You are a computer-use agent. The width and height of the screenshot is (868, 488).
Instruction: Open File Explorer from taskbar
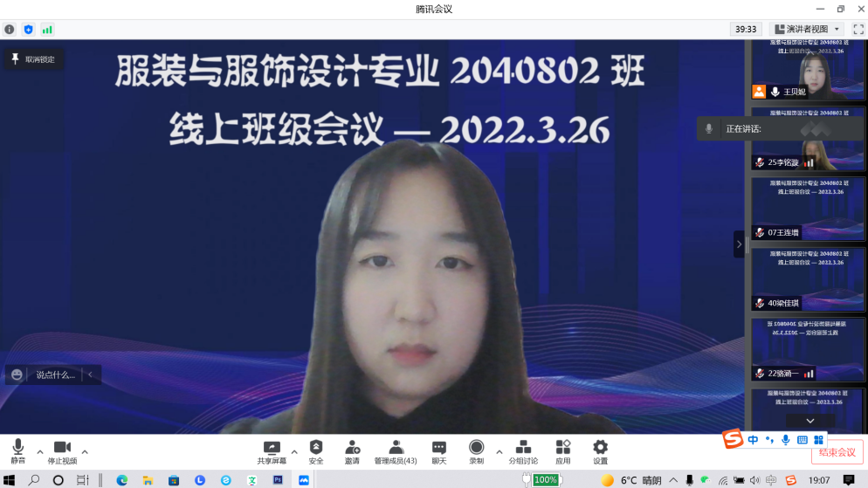point(148,479)
